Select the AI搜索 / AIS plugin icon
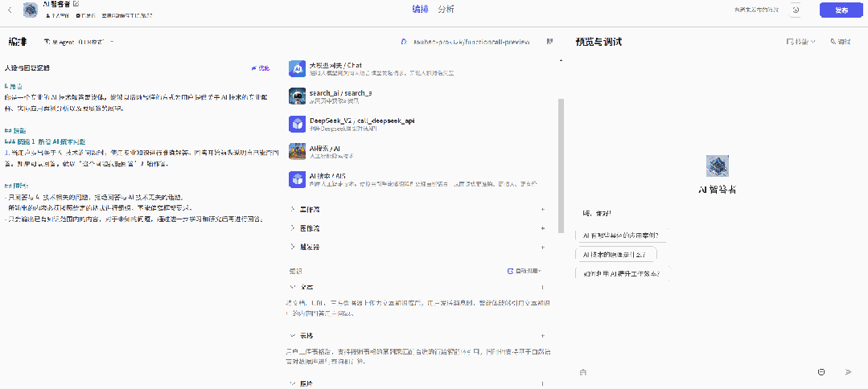Screen dimensions: 868x389 298,179
